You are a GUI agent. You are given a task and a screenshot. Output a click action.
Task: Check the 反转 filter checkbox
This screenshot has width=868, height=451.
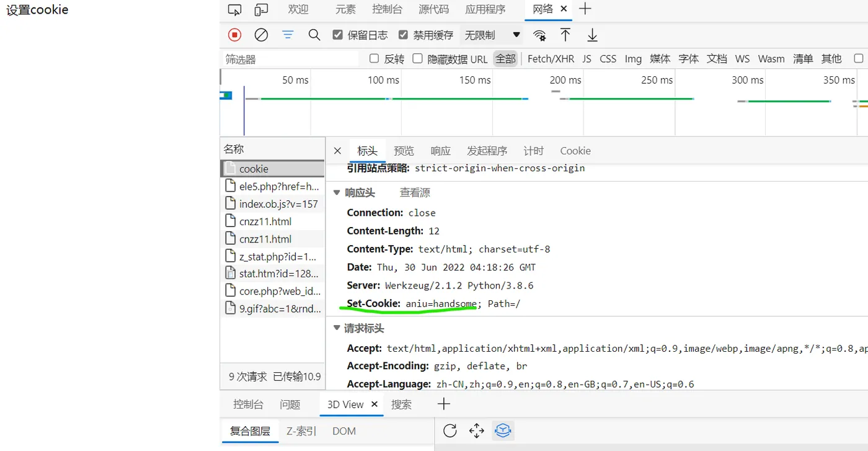click(374, 58)
